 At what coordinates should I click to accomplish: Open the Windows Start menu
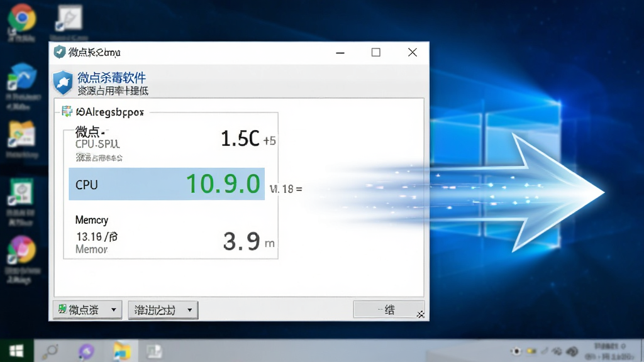tap(16, 351)
